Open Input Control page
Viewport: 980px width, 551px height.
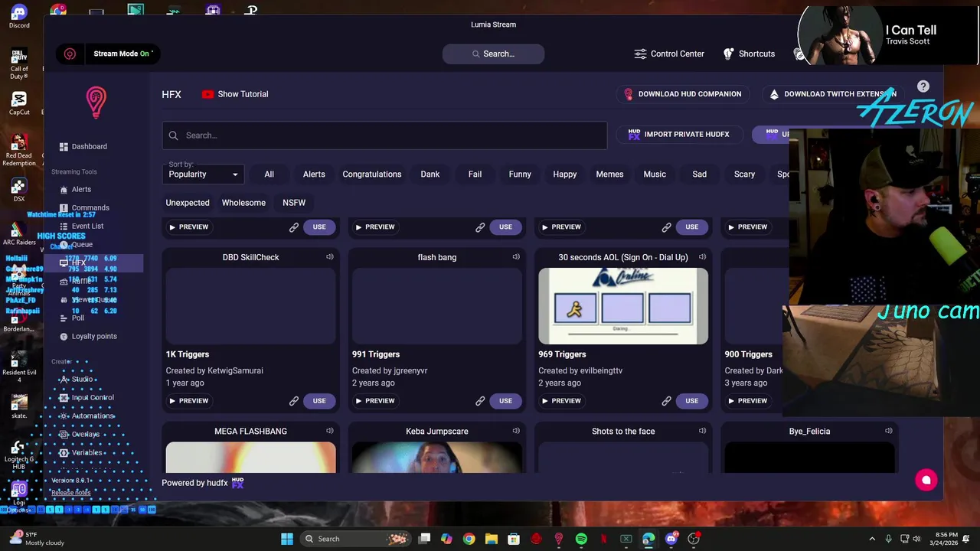(87, 397)
